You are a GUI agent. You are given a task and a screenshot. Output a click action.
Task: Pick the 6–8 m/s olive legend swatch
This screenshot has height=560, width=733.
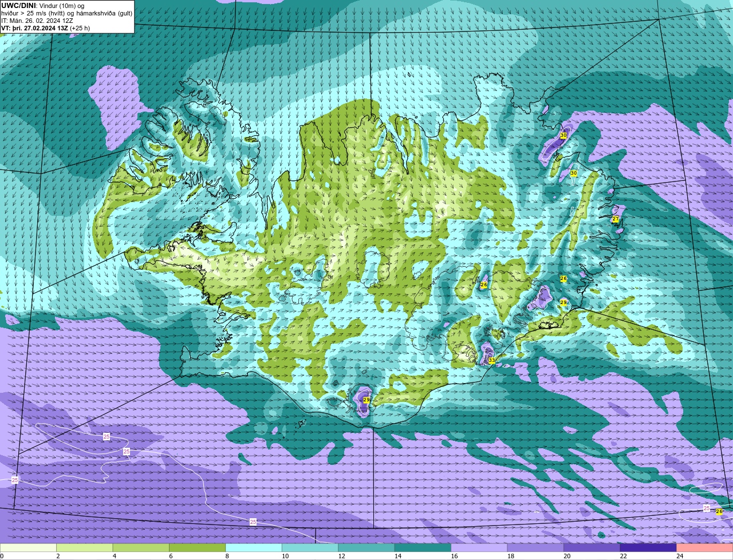198,548
